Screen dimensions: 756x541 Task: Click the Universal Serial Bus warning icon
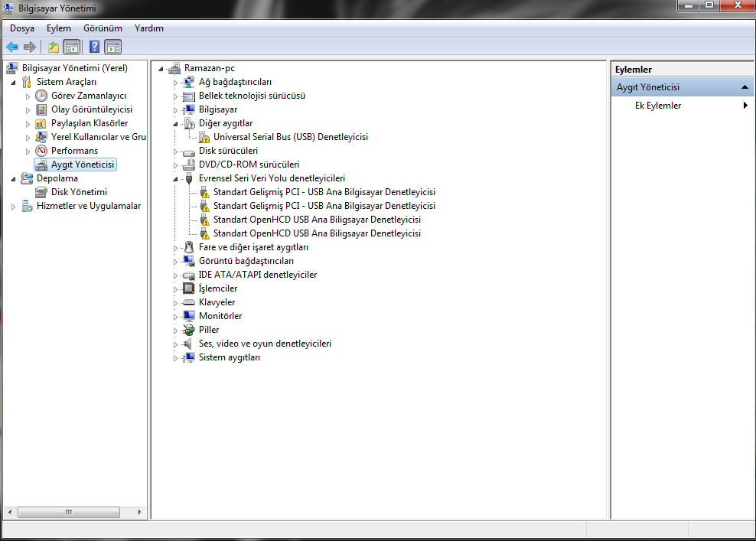pos(204,138)
